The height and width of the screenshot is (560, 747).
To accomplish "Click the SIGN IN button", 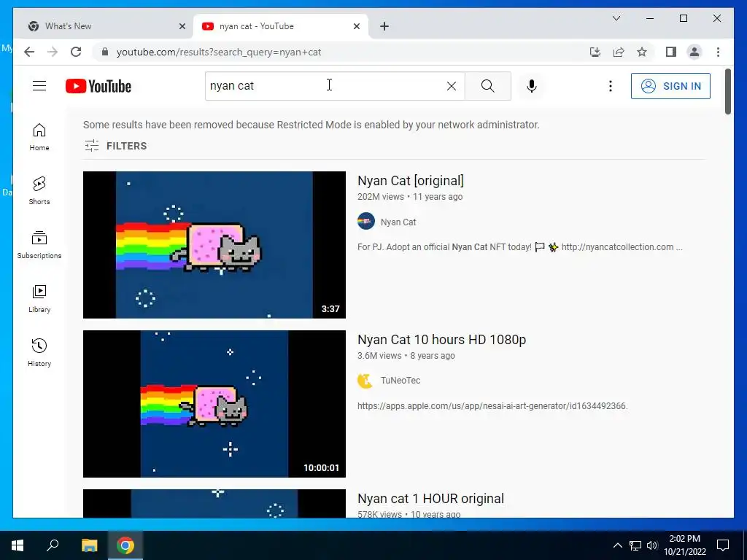I will point(670,86).
